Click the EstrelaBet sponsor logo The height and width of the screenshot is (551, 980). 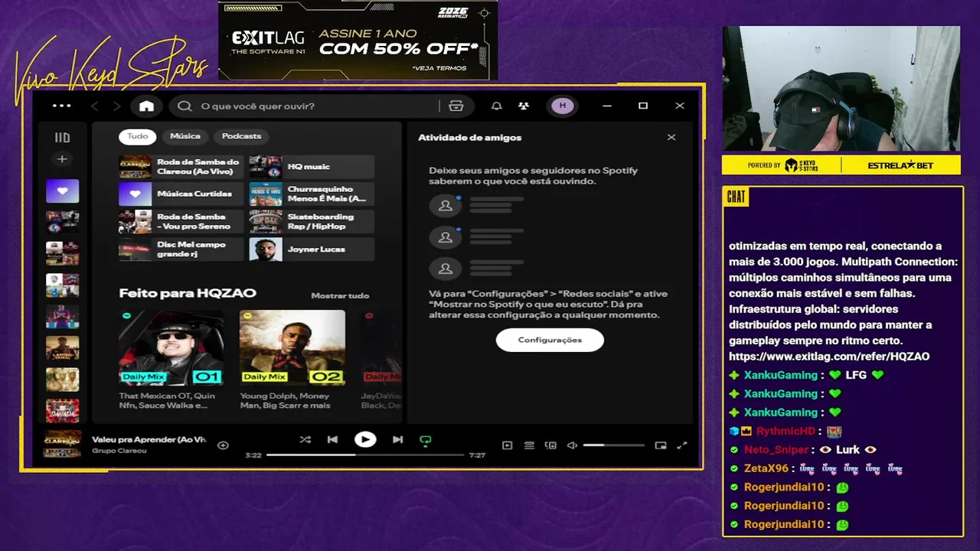[901, 165]
